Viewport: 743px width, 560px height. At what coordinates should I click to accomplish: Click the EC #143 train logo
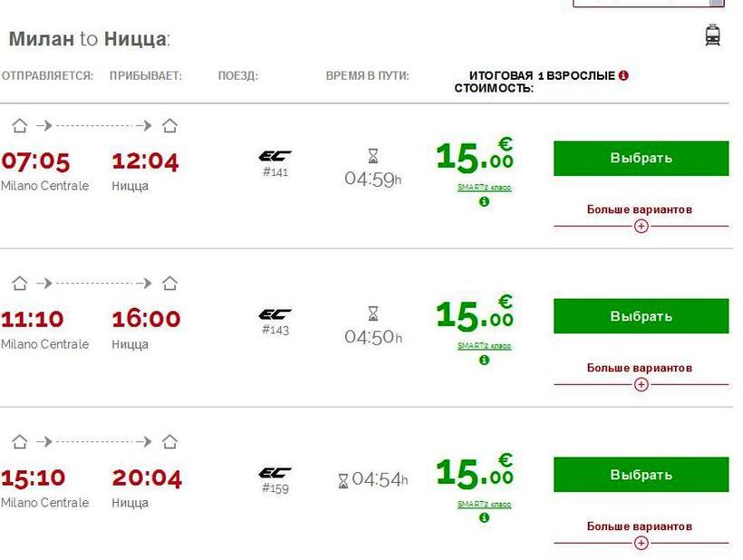(x=275, y=314)
